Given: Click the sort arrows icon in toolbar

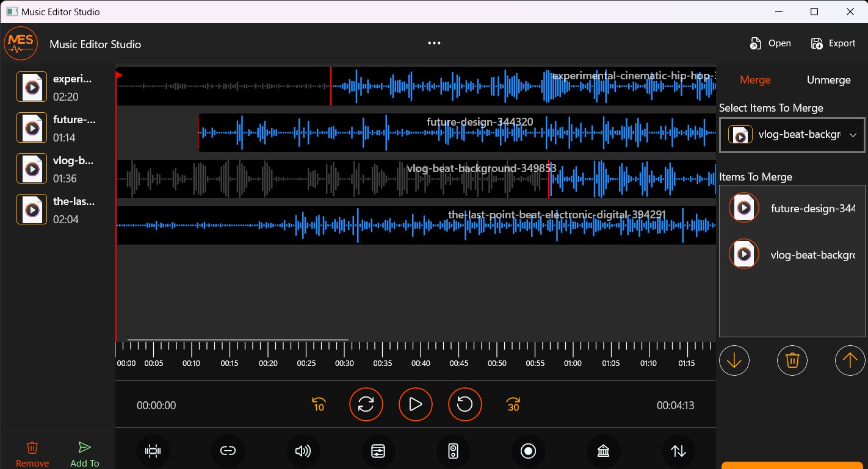Looking at the screenshot, I should 678,451.
